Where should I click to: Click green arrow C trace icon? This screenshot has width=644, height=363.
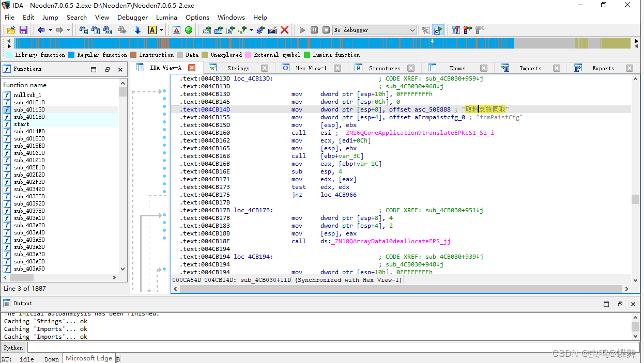438,30
